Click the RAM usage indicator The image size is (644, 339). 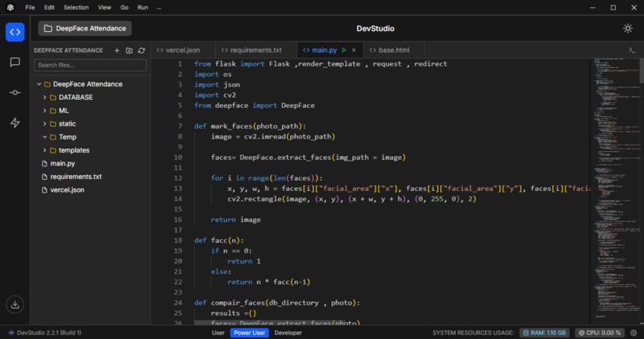pyautogui.click(x=544, y=333)
